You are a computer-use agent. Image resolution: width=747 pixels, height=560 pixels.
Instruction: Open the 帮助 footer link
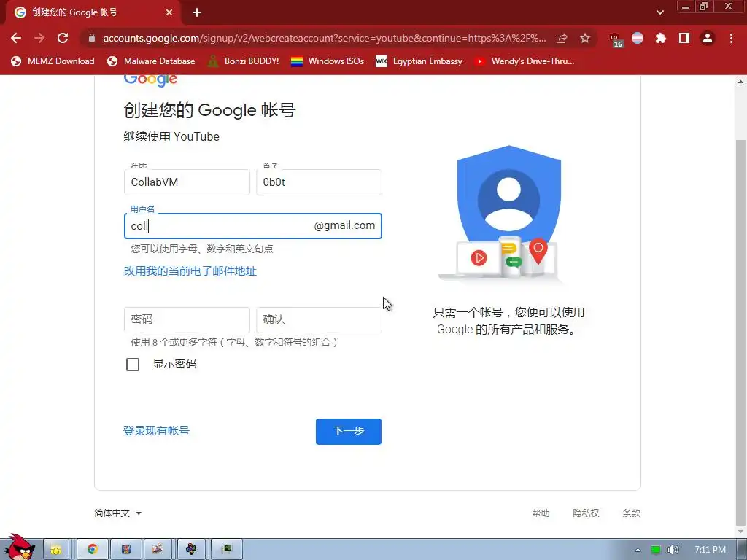pyautogui.click(x=541, y=513)
